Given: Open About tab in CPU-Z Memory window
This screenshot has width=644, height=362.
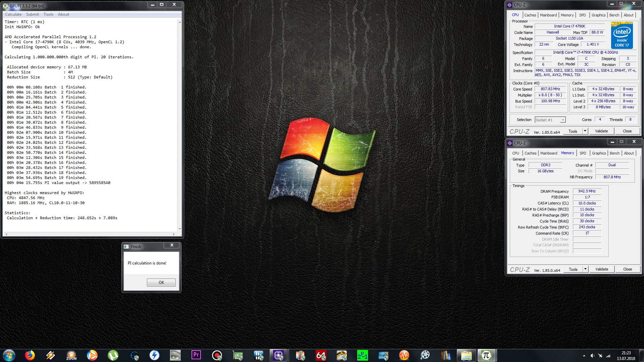Looking at the screenshot, I should [x=629, y=153].
